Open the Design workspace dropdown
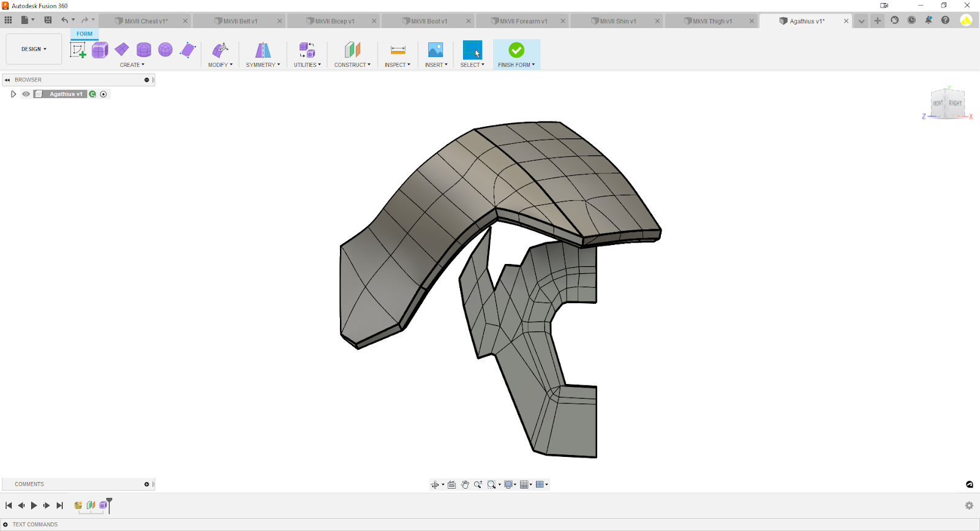980x531 pixels. coord(34,49)
